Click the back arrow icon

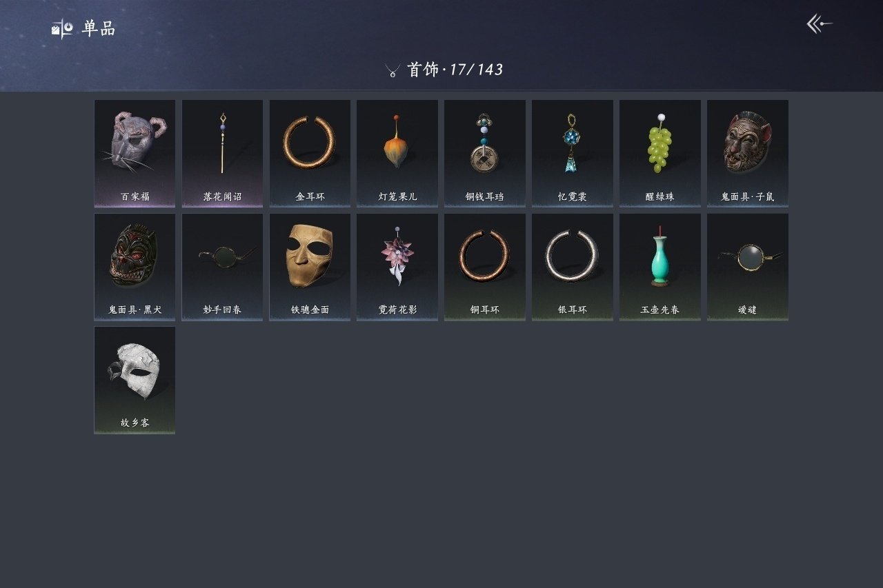pos(820,24)
